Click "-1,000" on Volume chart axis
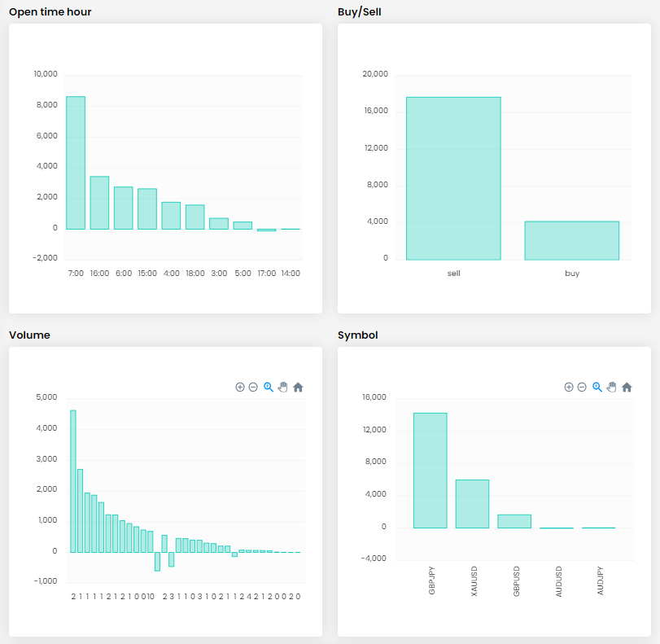The width and height of the screenshot is (660, 644). [x=46, y=581]
